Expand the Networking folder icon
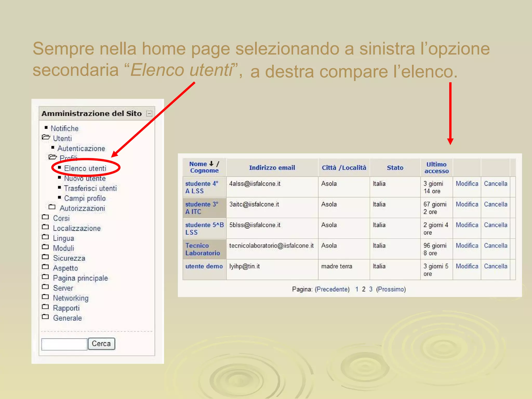This screenshot has height=399, width=532. pyautogui.click(x=45, y=297)
